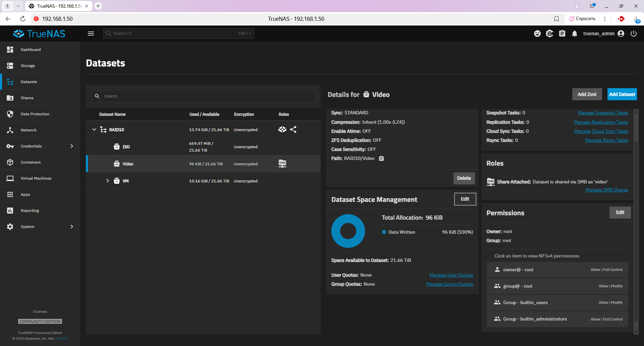Expand the Credentials menu
The width and height of the screenshot is (644, 346).
pyautogui.click(x=71, y=146)
